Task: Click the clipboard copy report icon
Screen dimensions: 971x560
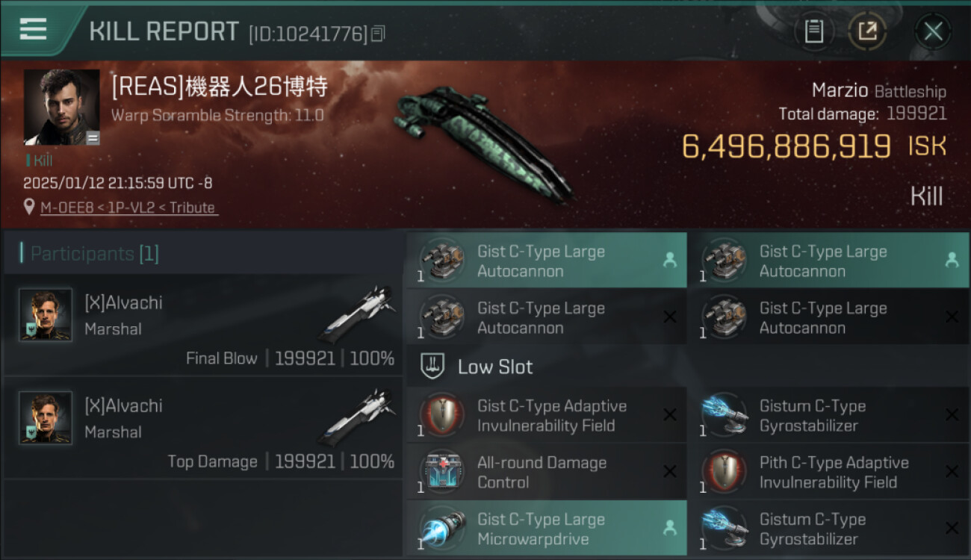Action: click(x=813, y=31)
